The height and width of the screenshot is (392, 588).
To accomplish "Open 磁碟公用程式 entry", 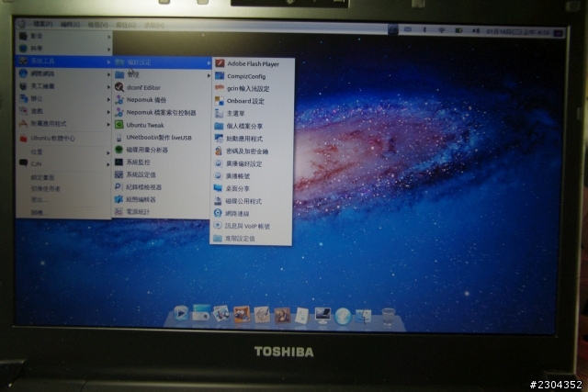I will tap(252, 201).
